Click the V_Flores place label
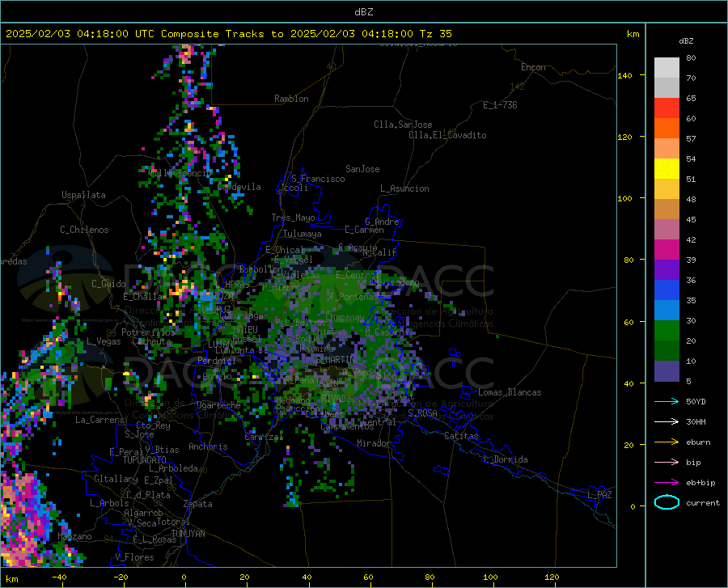The height and width of the screenshot is (588, 728). click(134, 557)
